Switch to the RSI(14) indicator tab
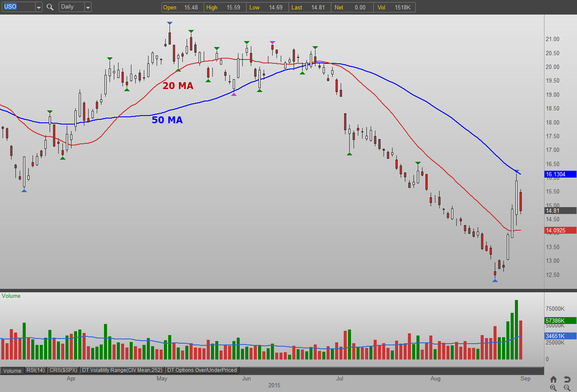The image size is (577, 392). tap(36, 370)
